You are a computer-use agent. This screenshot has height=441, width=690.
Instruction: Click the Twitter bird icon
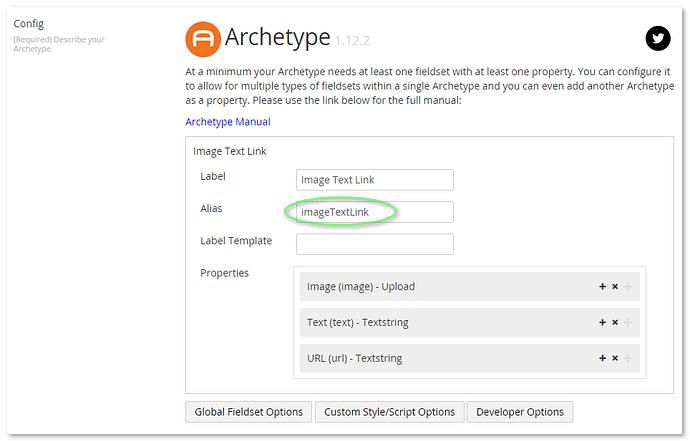point(656,39)
